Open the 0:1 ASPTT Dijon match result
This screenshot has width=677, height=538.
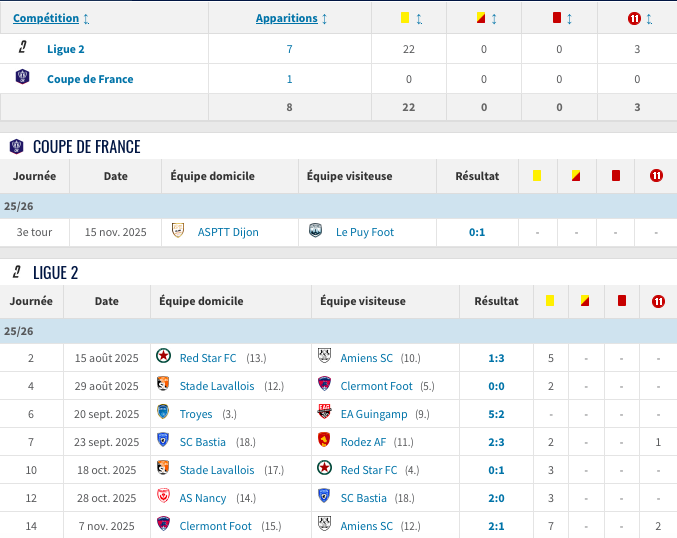pyautogui.click(x=477, y=232)
